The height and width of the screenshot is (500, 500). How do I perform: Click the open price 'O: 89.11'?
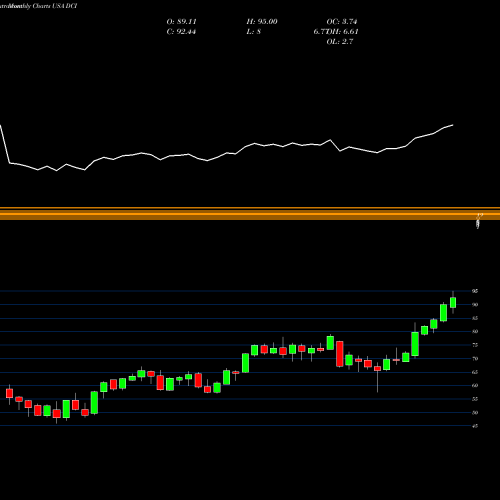point(181,22)
